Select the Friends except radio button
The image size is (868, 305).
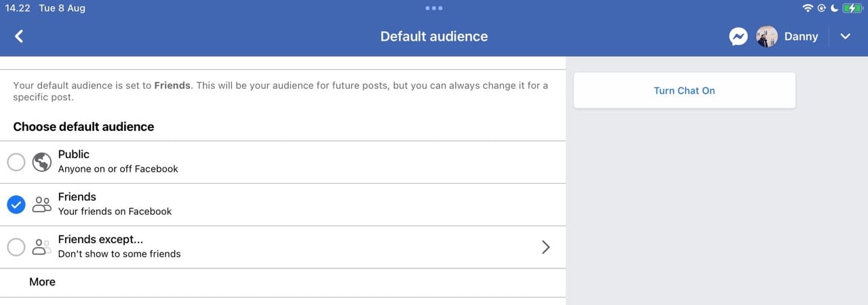[16, 247]
